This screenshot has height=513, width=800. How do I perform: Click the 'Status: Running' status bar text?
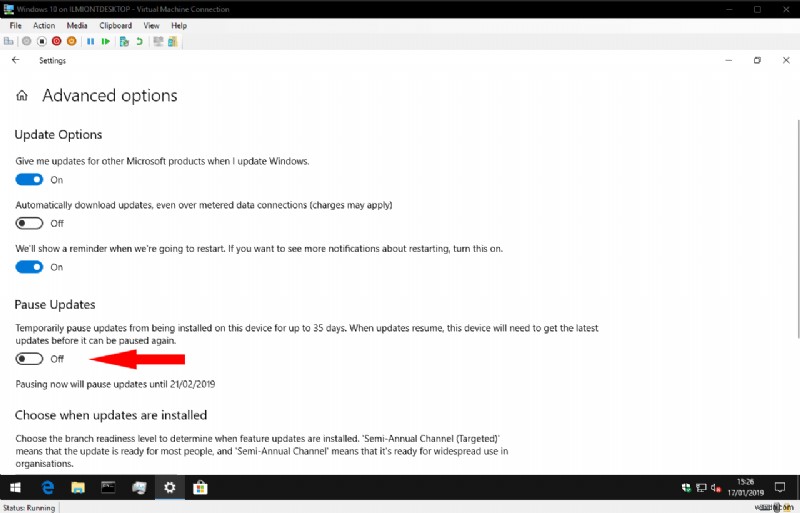pyautogui.click(x=29, y=508)
